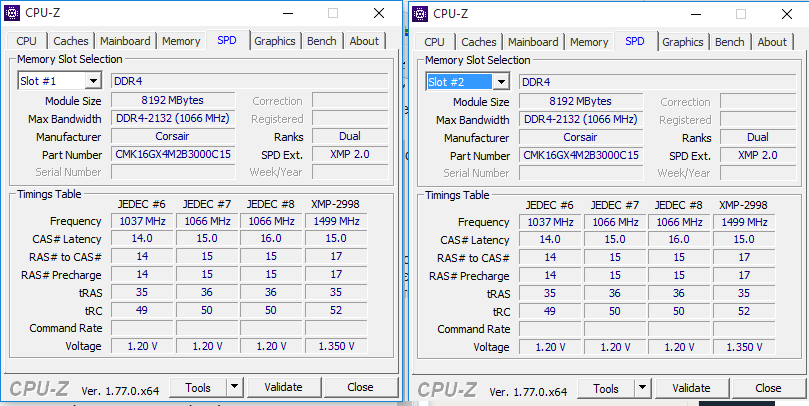Open Graphics tab in left window

pos(274,41)
